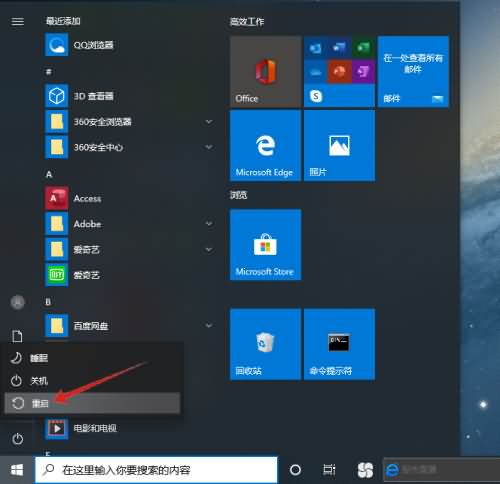
Task: Open the OneDrive icon in the Office group tile
Action: pos(315,71)
